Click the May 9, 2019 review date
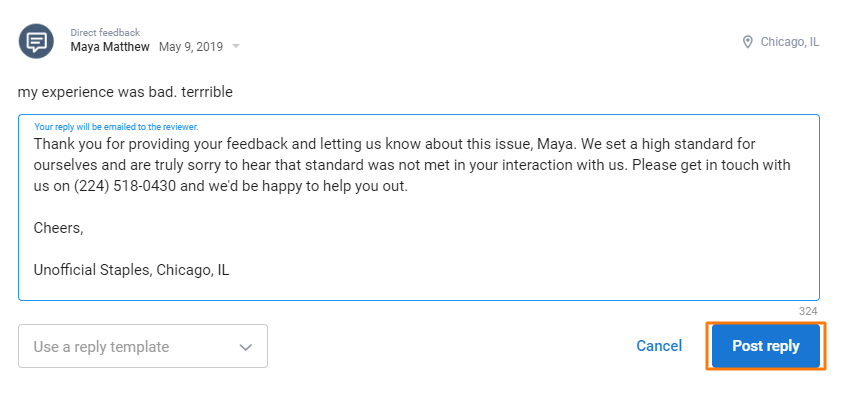The image size is (842, 412). click(x=190, y=47)
